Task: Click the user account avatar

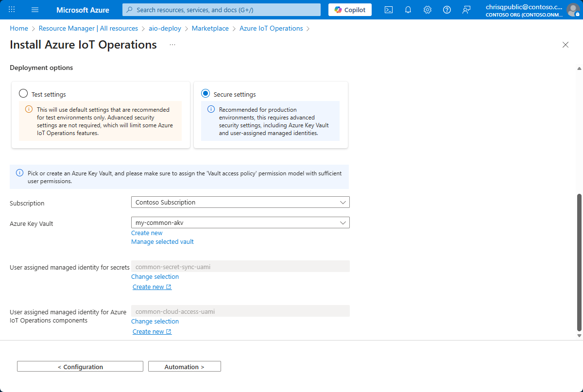Action: pyautogui.click(x=573, y=10)
